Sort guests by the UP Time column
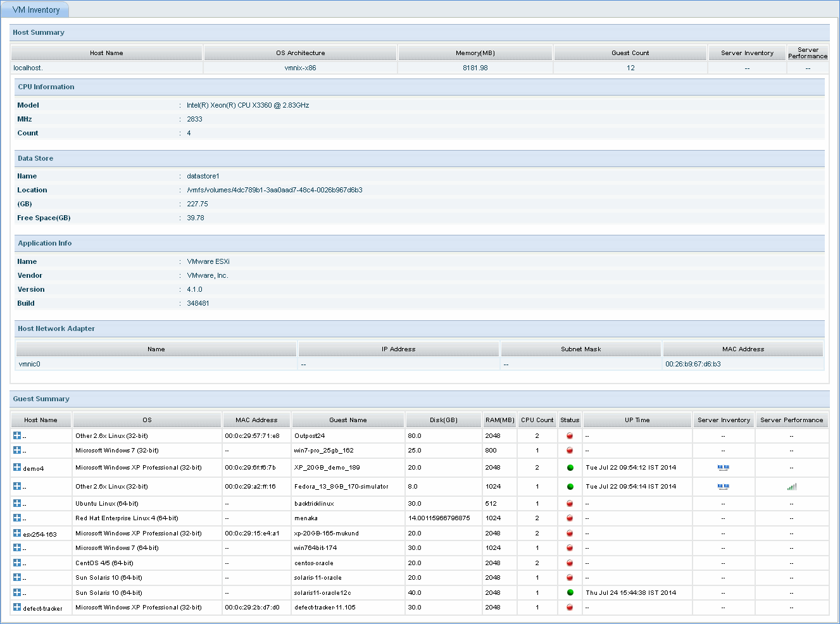This screenshot has width=840, height=624. coord(637,419)
